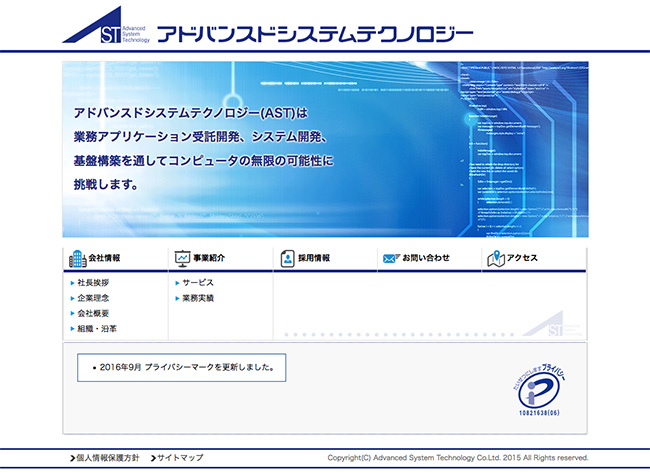Open the アクセス menu tab
This screenshot has width=650, height=474.
coord(534,260)
